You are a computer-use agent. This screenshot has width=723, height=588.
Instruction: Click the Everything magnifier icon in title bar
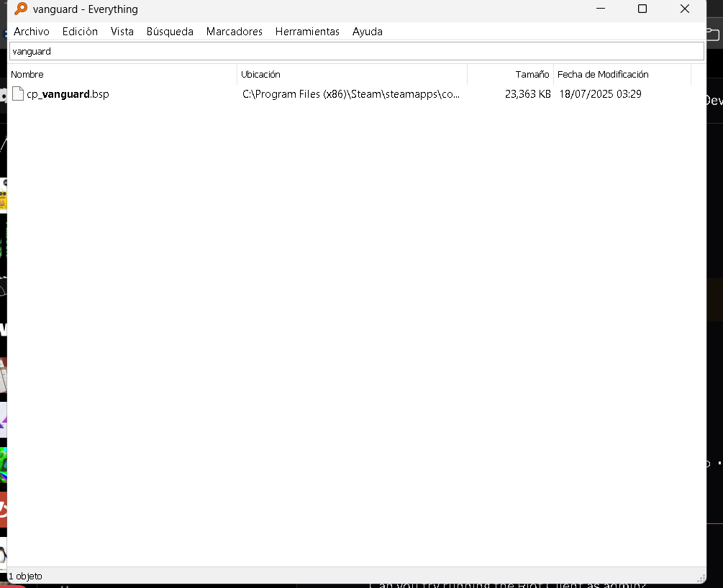point(21,9)
